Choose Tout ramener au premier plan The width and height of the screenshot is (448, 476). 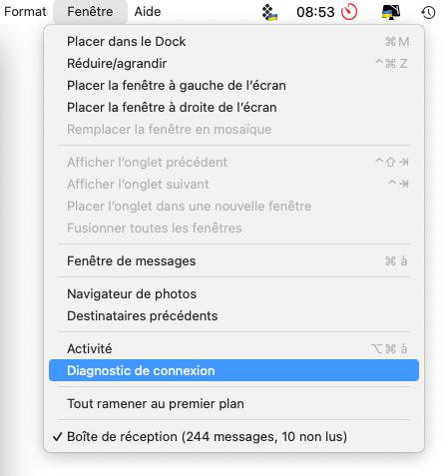tap(233, 404)
